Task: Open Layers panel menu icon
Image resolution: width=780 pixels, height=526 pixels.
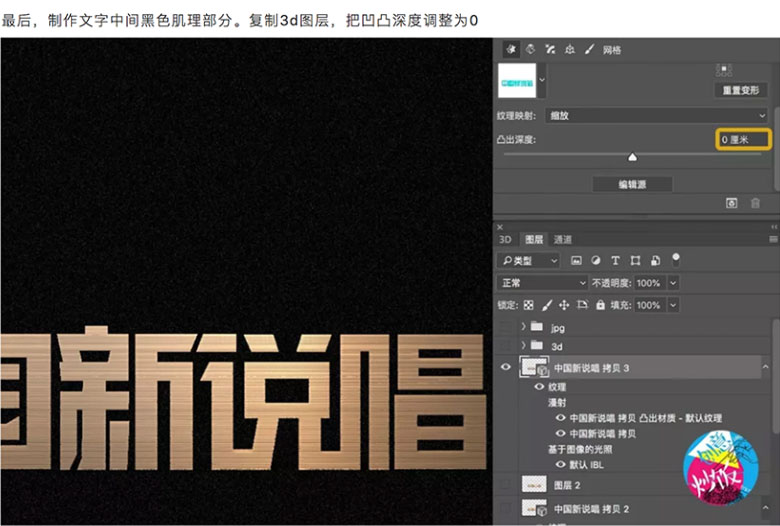Action: click(774, 239)
